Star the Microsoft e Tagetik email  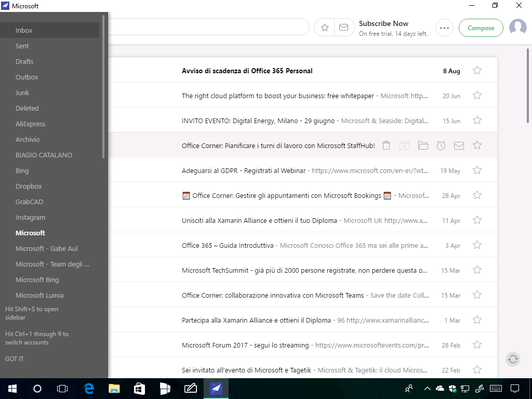[x=477, y=369]
